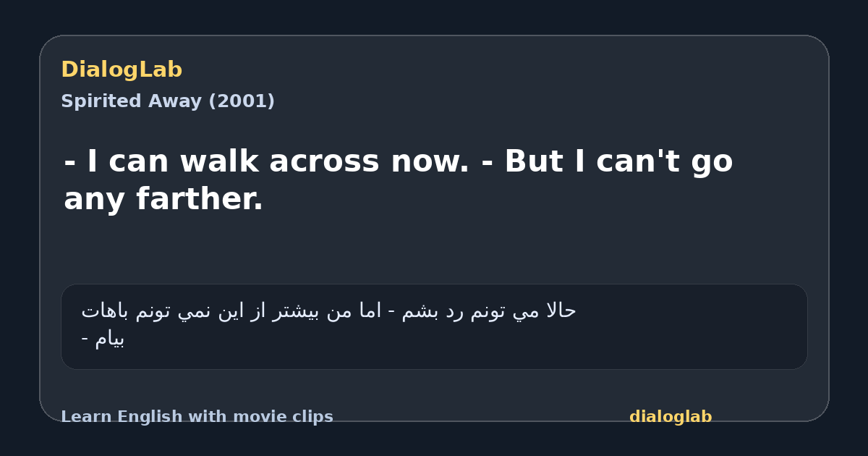Click the DialogLab logo title
Screen dimensions: 868x456
click(122, 69)
